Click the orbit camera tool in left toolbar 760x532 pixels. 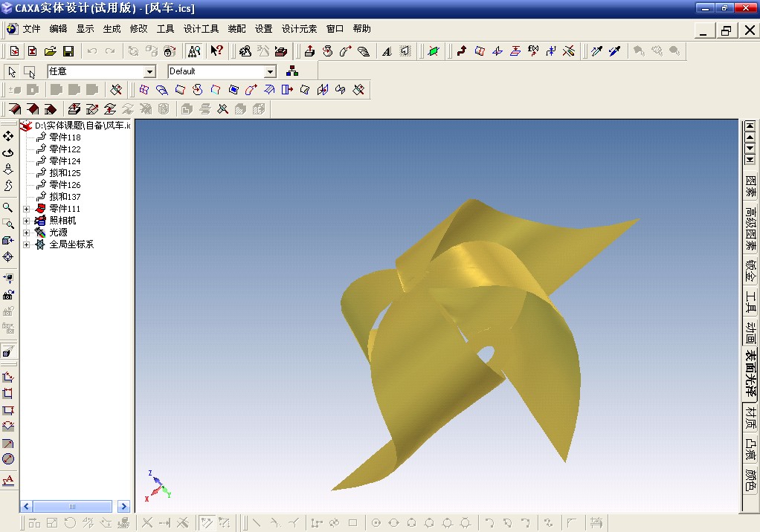click(x=8, y=153)
